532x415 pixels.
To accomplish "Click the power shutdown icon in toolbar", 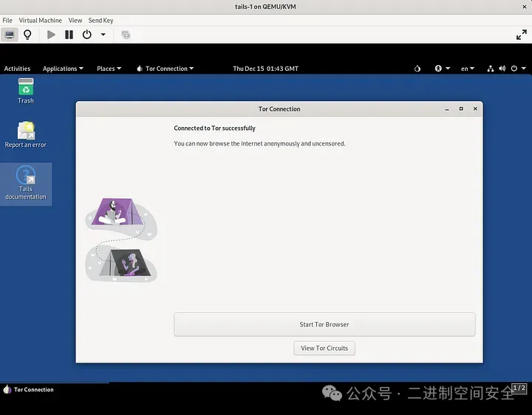I will [x=87, y=35].
